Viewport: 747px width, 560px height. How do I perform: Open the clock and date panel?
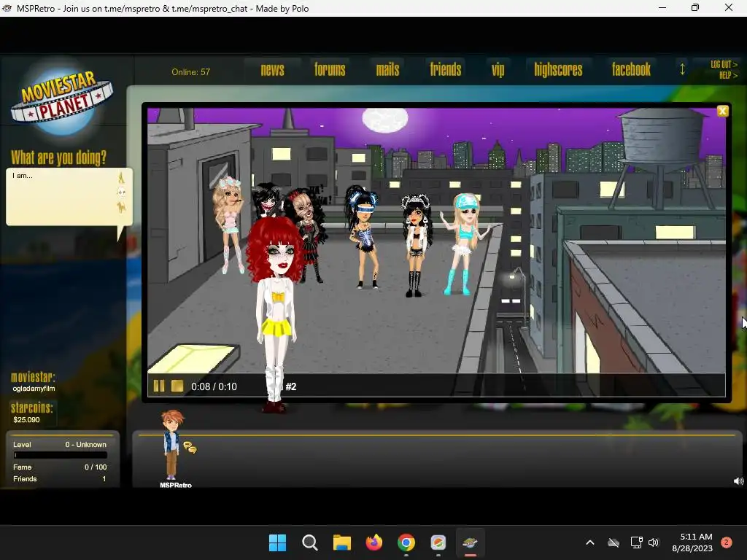tap(692, 542)
